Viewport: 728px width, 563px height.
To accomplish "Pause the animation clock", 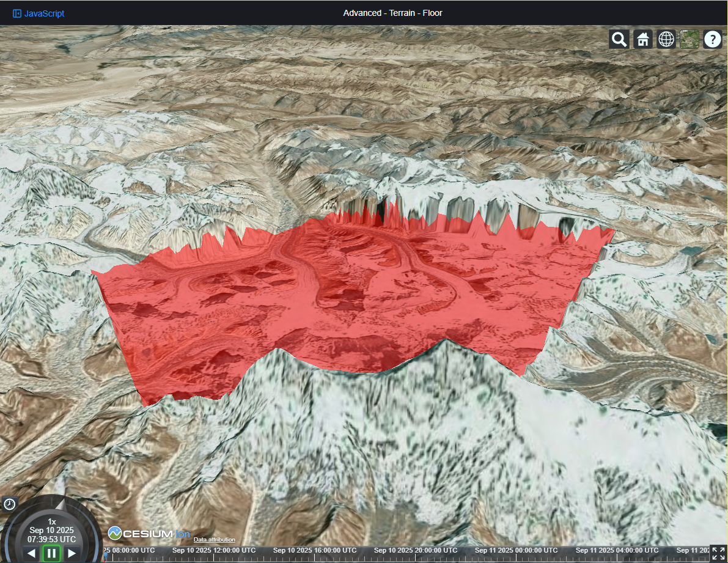I will (51, 553).
